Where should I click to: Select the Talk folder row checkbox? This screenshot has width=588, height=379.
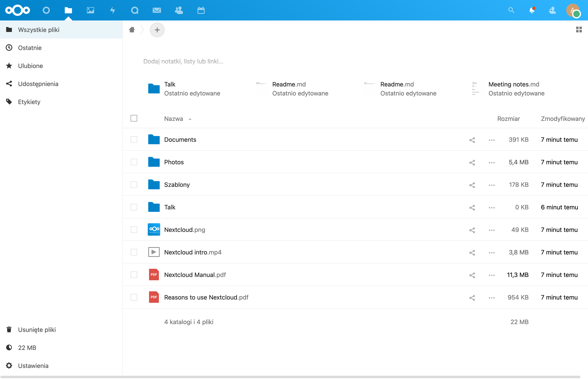point(134,207)
